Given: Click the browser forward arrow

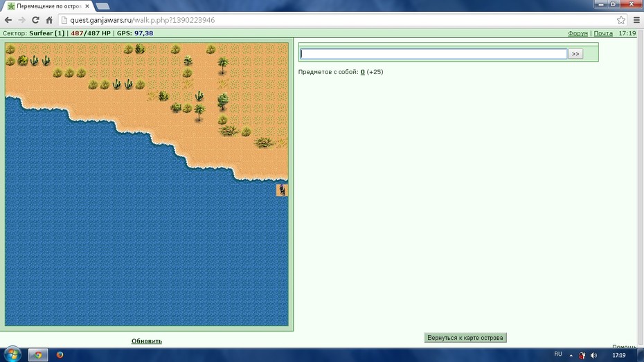Looking at the screenshot, I should [x=21, y=20].
